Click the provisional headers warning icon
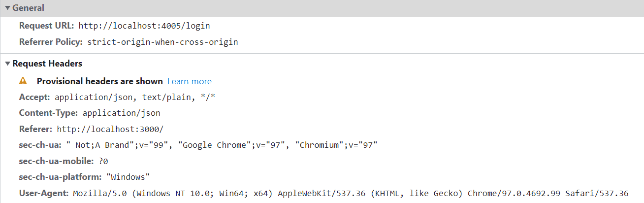 [23, 81]
